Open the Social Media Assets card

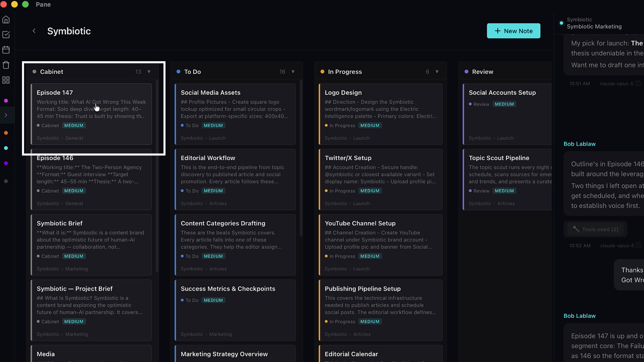pos(235,114)
